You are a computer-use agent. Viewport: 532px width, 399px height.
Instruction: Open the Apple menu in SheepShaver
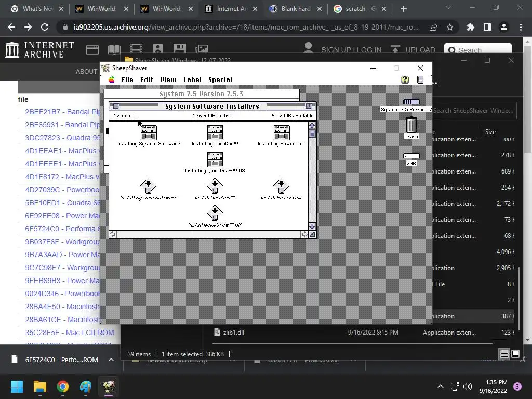[111, 79]
